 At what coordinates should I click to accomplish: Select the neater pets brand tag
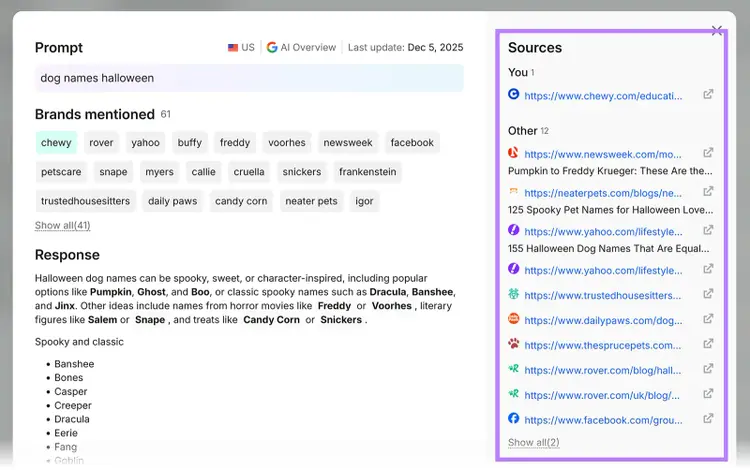(x=311, y=201)
